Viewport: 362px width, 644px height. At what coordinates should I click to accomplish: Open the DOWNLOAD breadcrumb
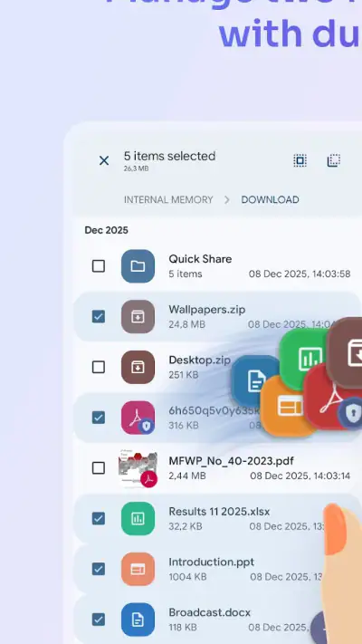(270, 199)
